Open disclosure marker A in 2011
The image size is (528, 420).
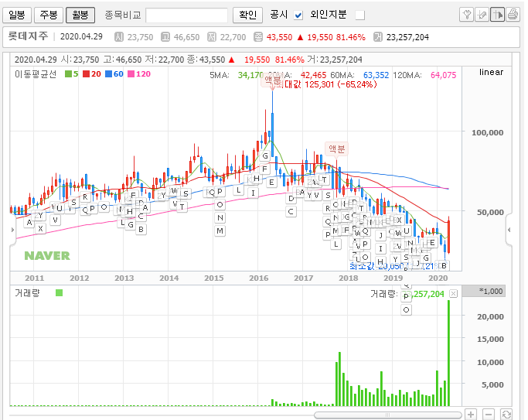[29, 222]
